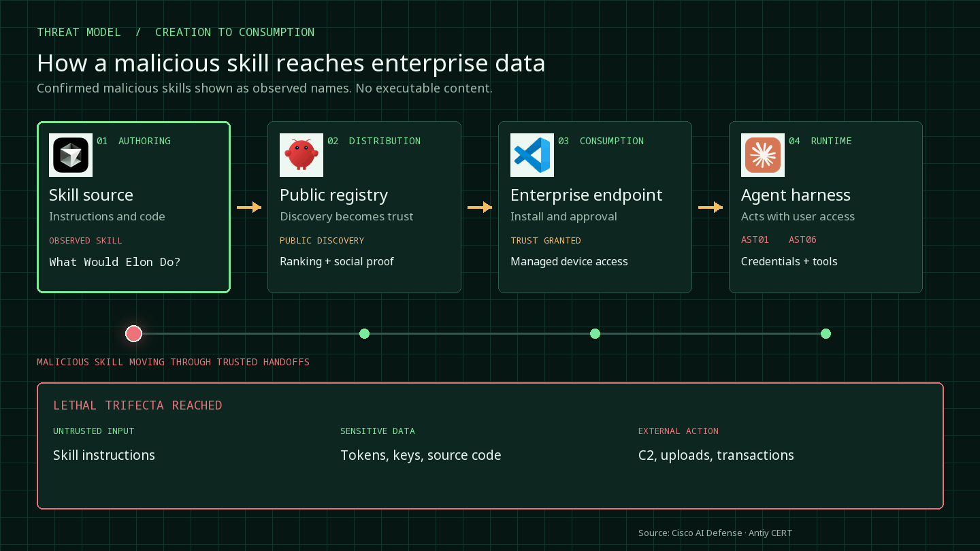Click the OBSERVED SKILL label

tap(86, 240)
